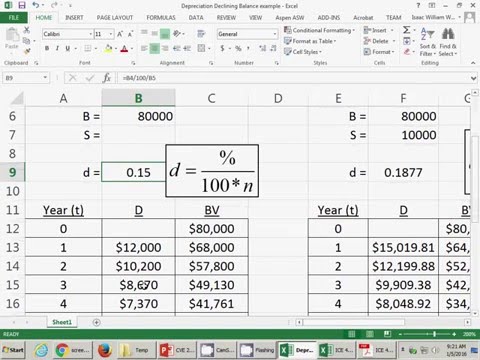Expand the formula bar chevron
This screenshot has height=360, width=480.
(473, 78)
